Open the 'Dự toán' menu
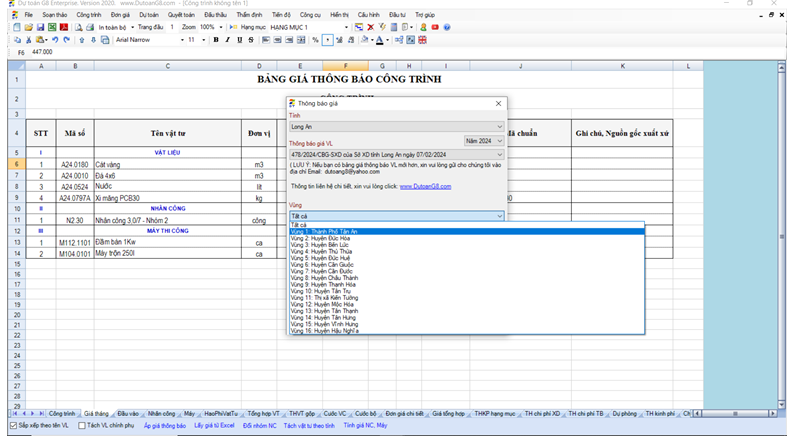The width and height of the screenshot is (797, 439). click(149, 15)
